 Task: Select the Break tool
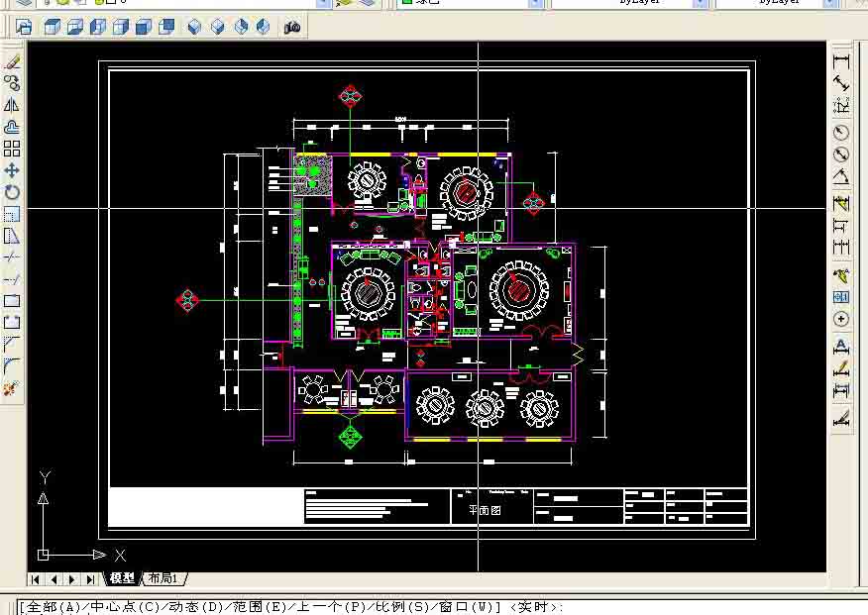(x=12, y=323)
